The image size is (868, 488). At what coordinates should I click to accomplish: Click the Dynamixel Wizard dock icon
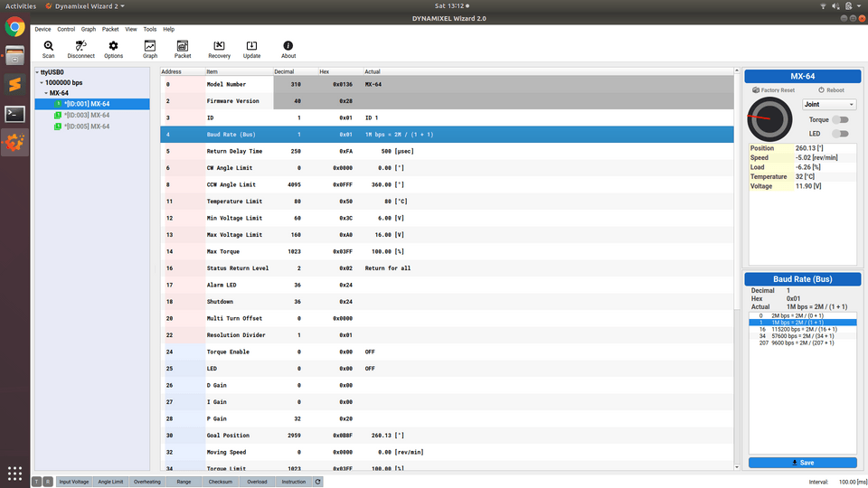tap(15, 143)
